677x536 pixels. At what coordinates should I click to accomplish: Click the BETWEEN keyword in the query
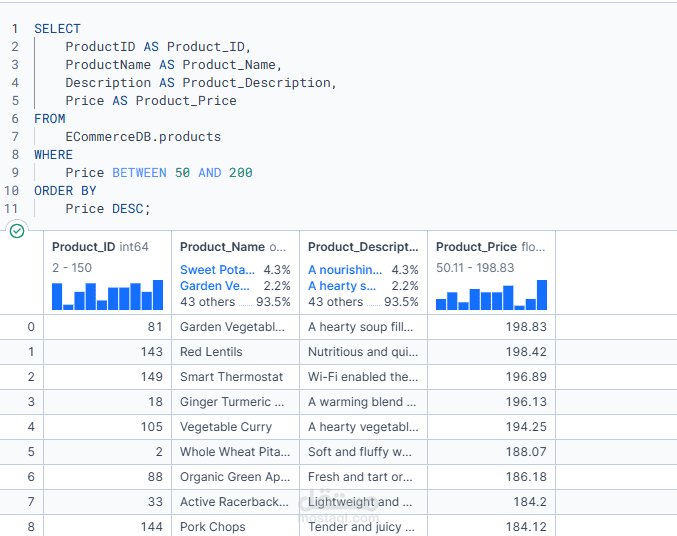(139, 173)
